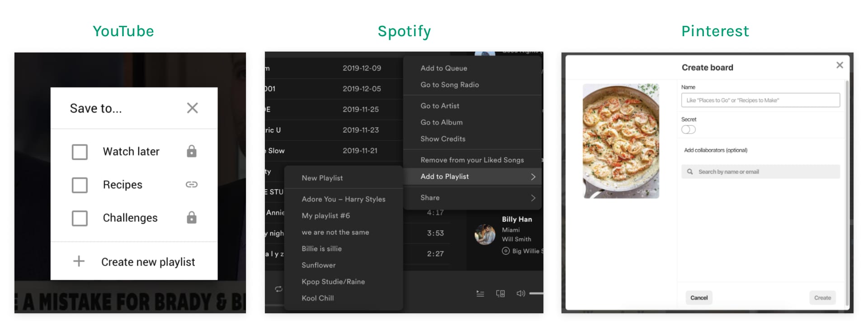Screen dimensions: 868x335
Task: Choose Remove from your Liked Songs
Action: (x=472, y=160)
